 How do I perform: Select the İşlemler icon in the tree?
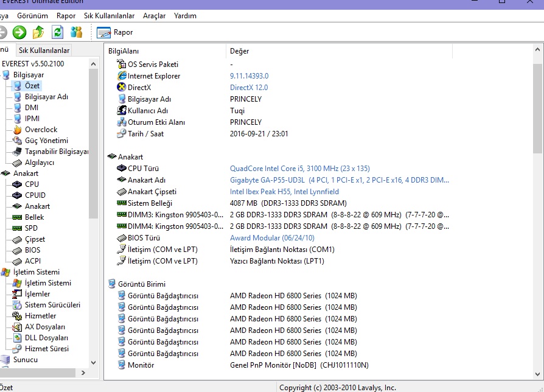point(18,294)
